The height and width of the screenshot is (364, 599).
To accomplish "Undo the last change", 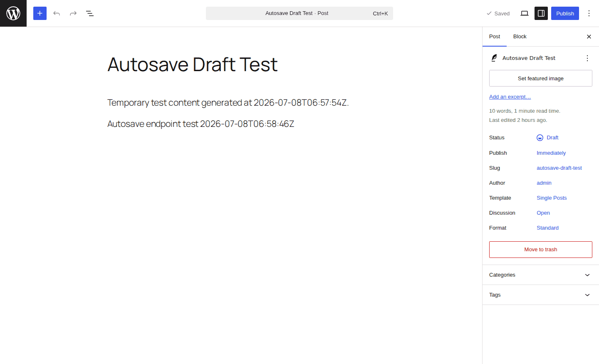I will click(57, 13).
